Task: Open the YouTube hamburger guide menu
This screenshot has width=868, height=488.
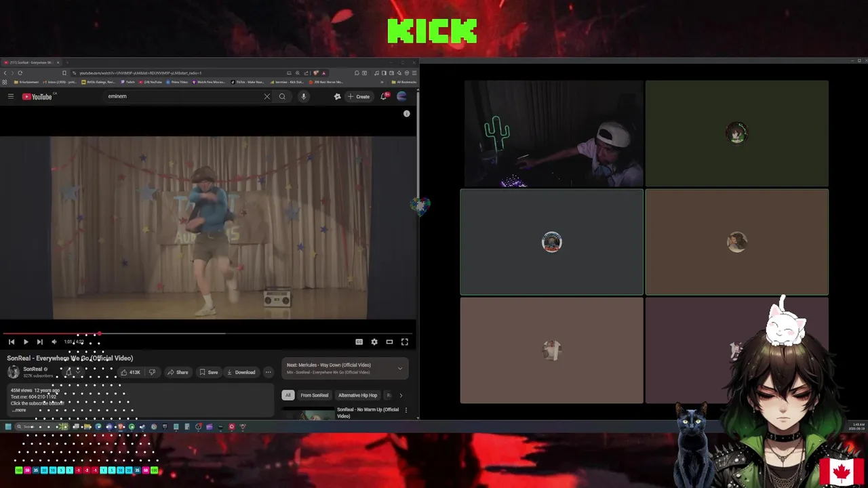Action: click(11, 96)
